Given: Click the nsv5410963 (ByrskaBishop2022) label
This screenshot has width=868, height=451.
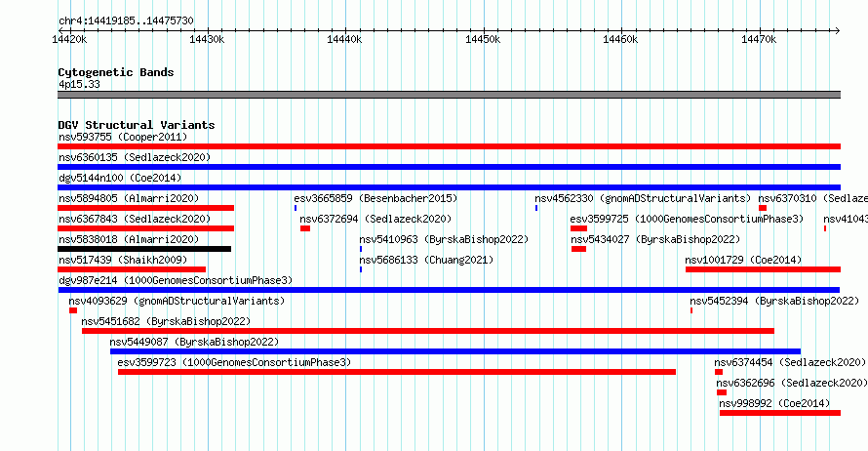Looking at the screenshot, I should 444,239.
